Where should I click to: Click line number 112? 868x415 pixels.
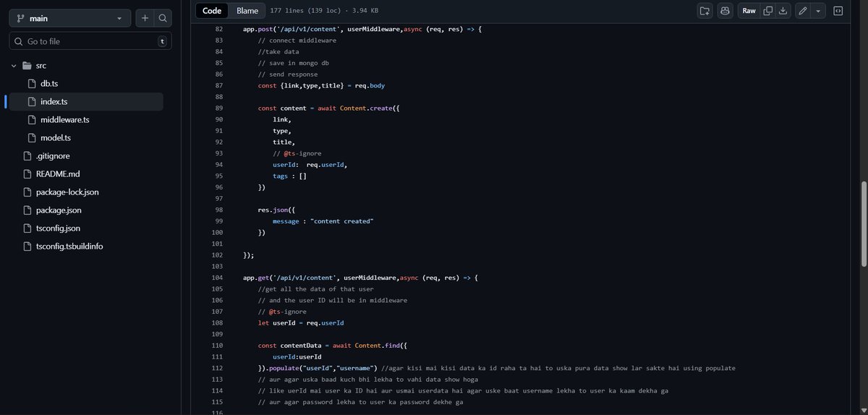click(x=217, y=368)
